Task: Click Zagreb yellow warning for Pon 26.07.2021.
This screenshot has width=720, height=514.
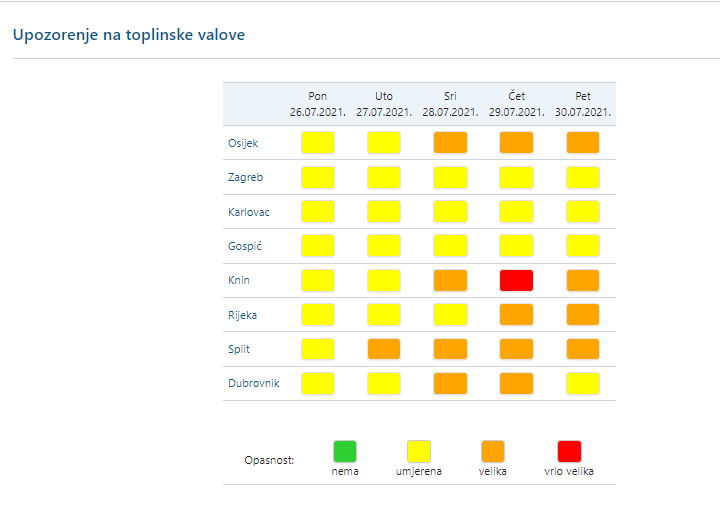Action: tap(318, 177)
